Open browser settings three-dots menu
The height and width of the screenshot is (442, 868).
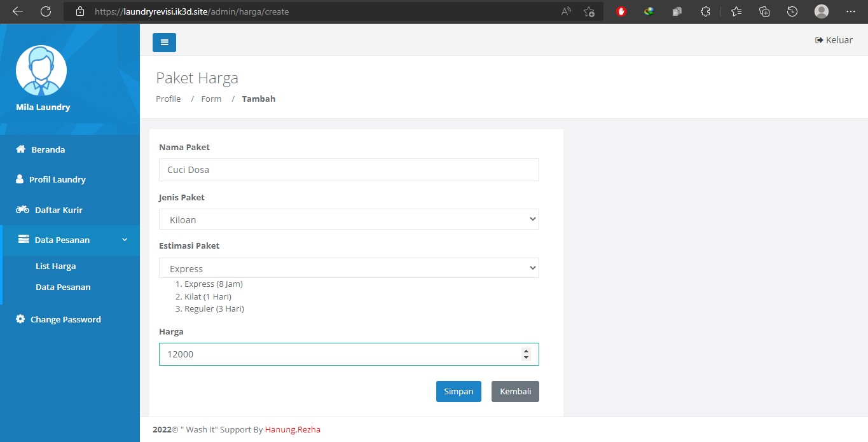click(850, 11)
